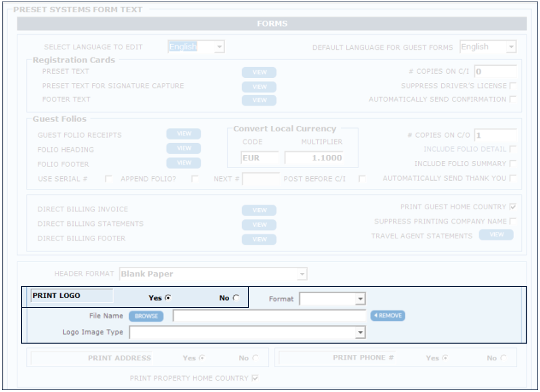The image size is (540, 392).
Task: Click the BROWSE button for File Name
Action: (146, 316)
